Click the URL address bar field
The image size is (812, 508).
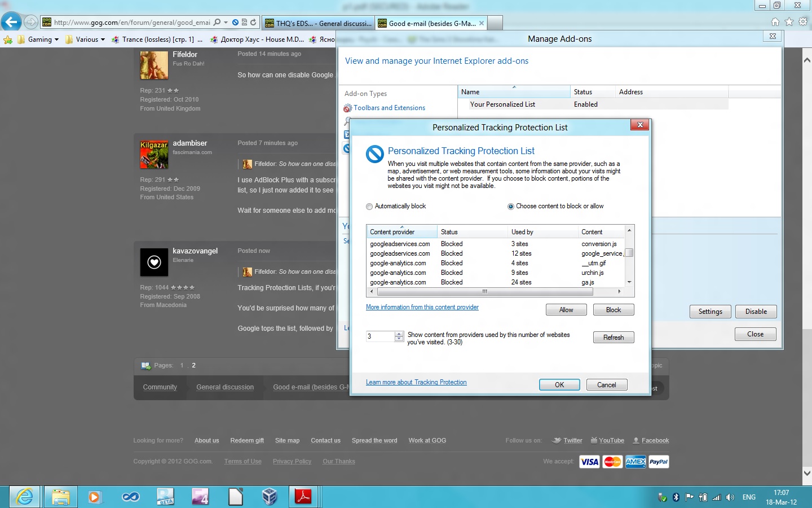coord(133,23)
